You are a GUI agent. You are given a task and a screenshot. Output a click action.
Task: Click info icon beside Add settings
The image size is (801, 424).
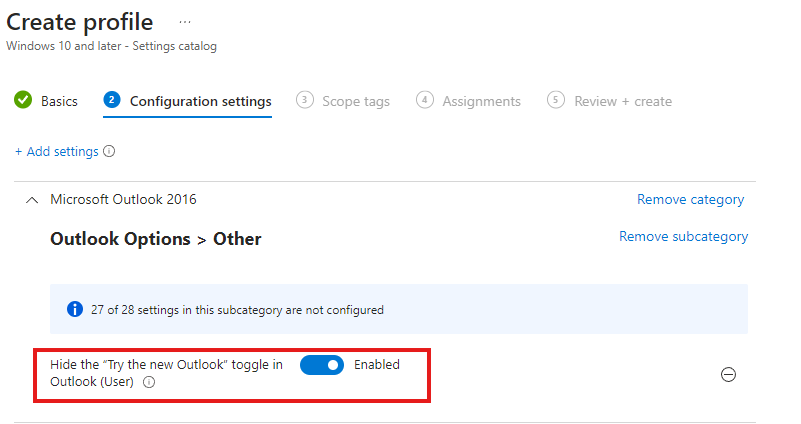[x=109, y=151]
